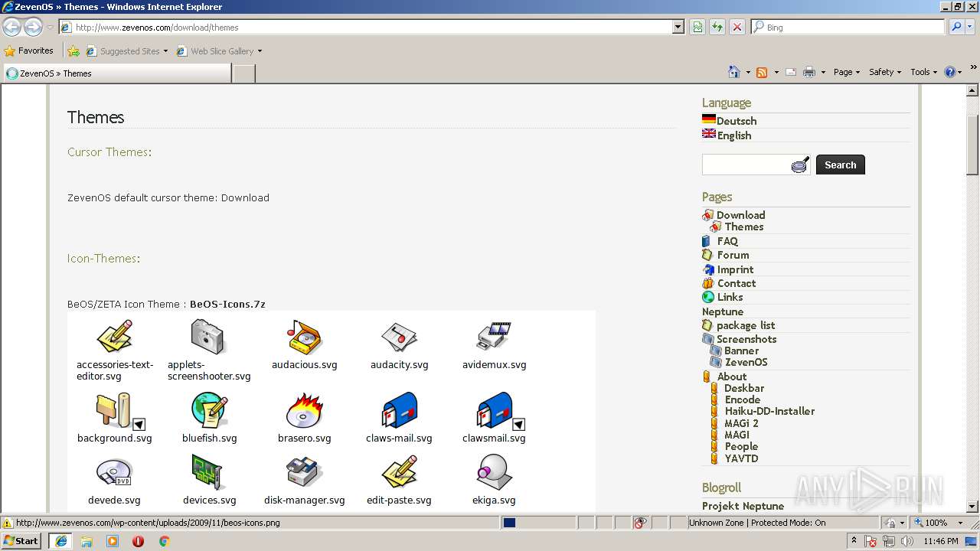980x551 pixels.
Task: Click the devices.svg circuit card icon
Action: (207, 472)
